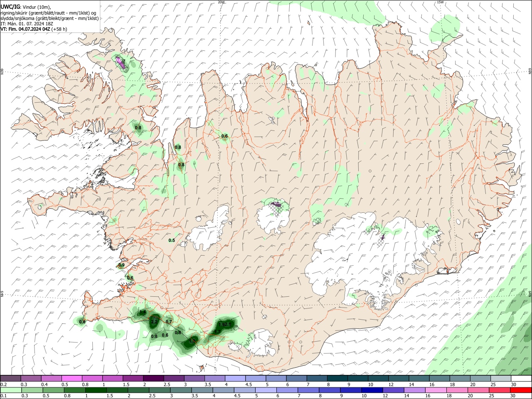The height and width of the screenshot is (399, 532).
Task: Choose the pink lower-legend swatch starting at 20
Action: [x=479, y=390]
